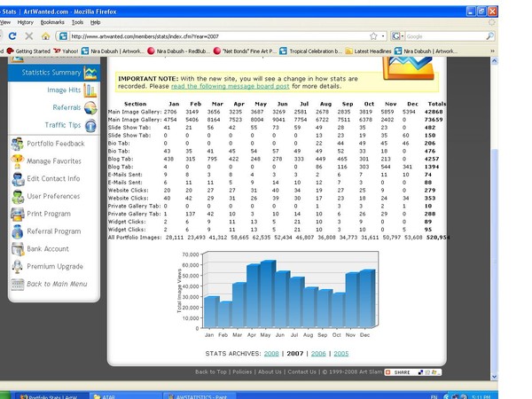This screenshot has height=399, width=532.
Task: Expand the address bar history dropdown
Action: [x=383, y=36]
